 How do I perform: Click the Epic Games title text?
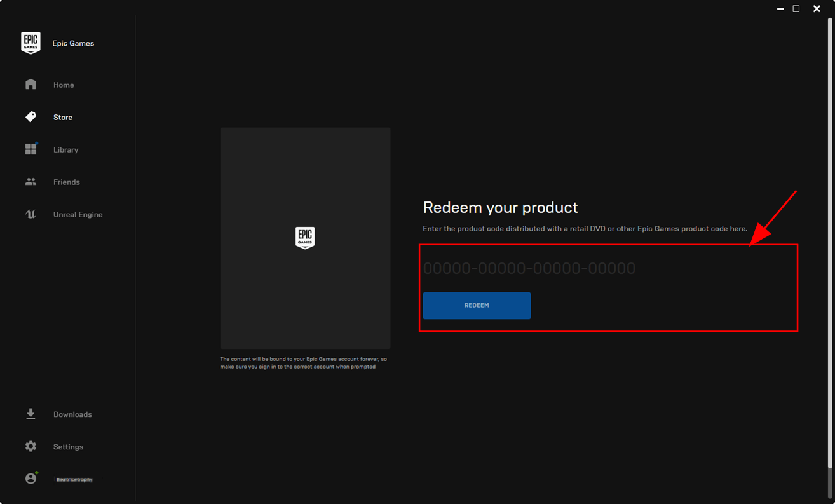(73, 43)
